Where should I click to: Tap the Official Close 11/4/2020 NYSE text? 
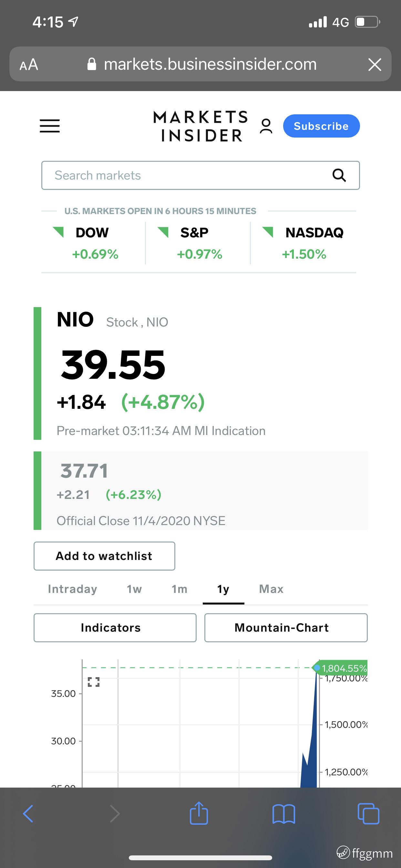point(141,521)
